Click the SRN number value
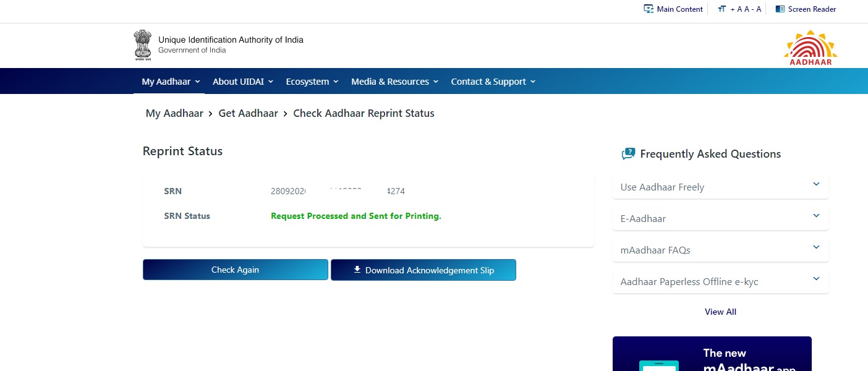Screen dimensions: 868x371 338,191
